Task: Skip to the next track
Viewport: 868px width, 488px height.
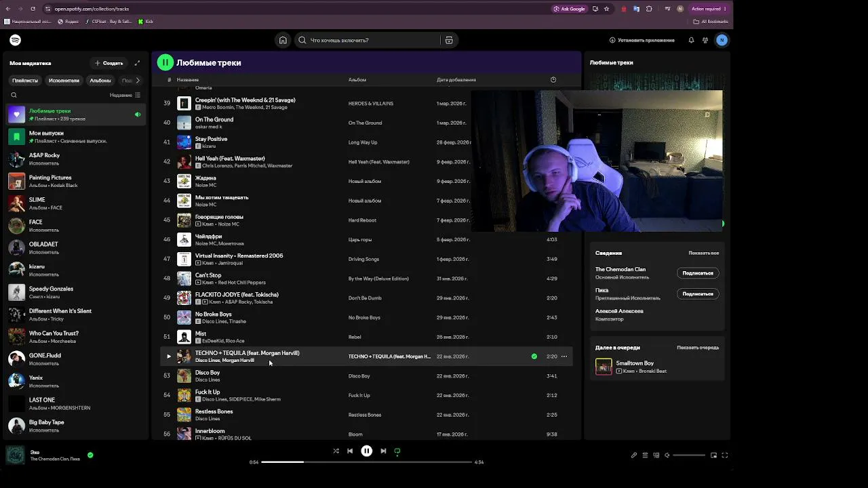Action: click(x=383, y=451)
